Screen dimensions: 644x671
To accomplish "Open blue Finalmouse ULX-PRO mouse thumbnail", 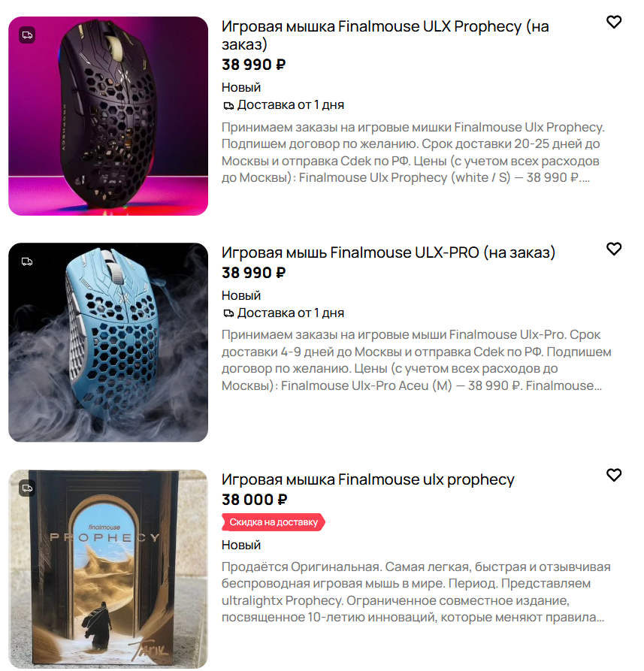I will 108,343.
